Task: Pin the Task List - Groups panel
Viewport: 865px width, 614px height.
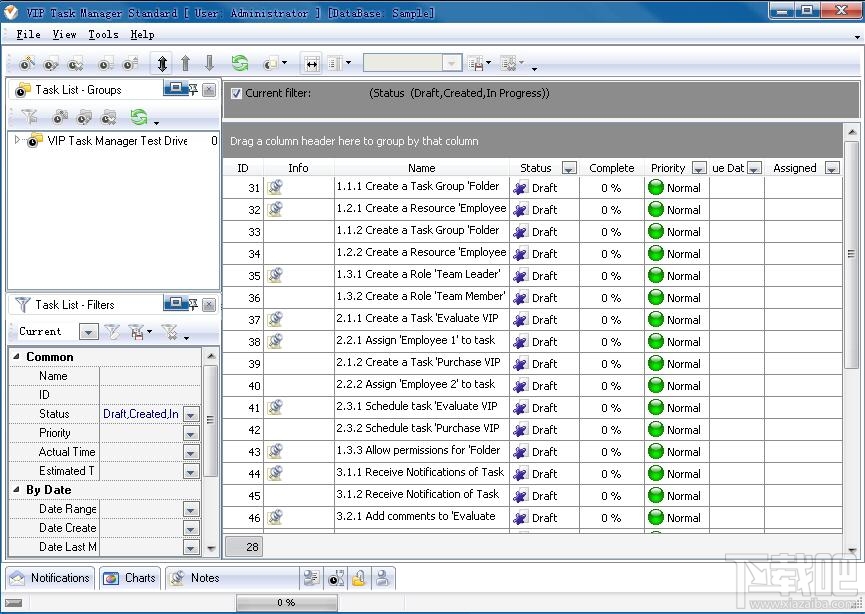Action: click(193, 89)
